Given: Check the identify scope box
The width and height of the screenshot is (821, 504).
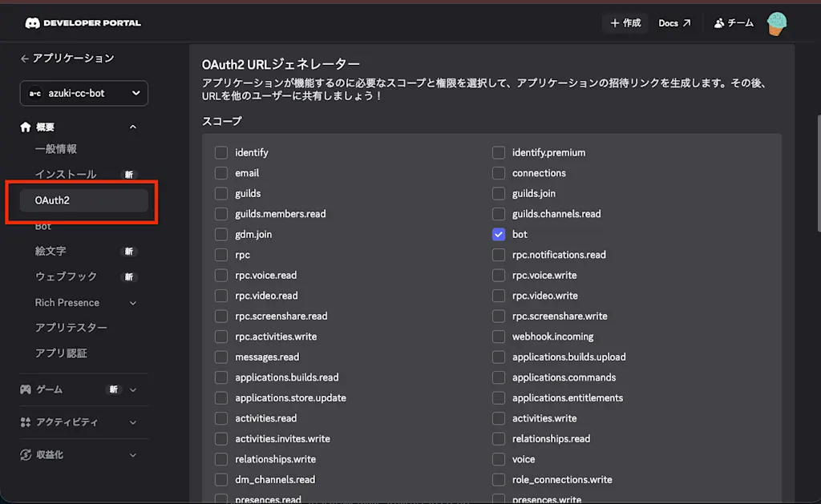Looking at the screenshot, I should (221, 153).
